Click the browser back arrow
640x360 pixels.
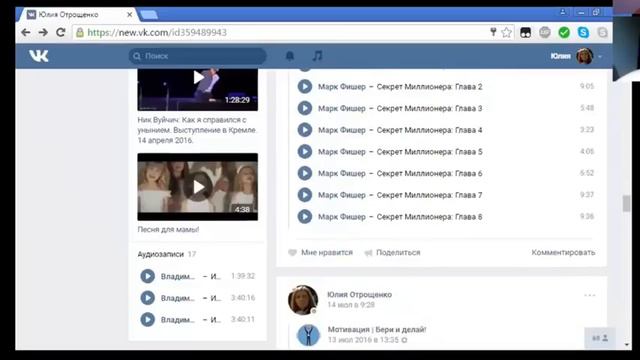click(26, 32)
